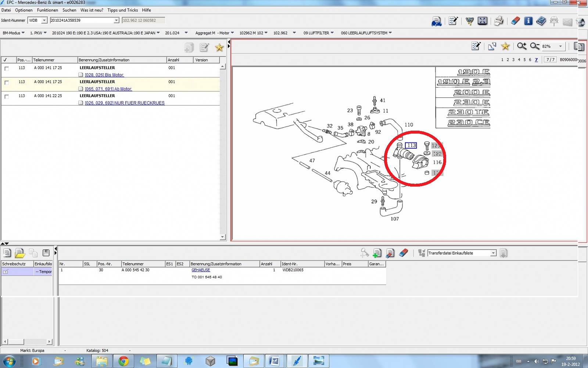Click the zoom out magnifier above the diagram
The height and width of the screenshot is (368, 588).
pos(535,46)
